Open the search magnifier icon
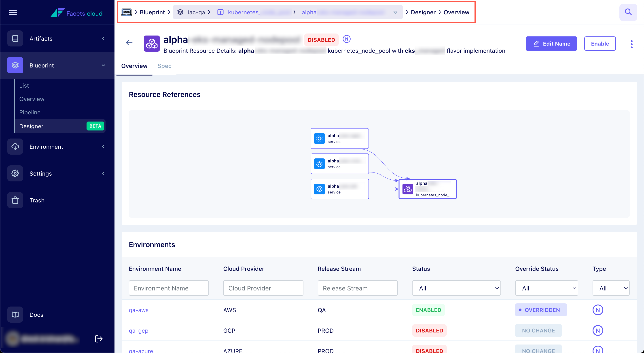Image resolution: width=644 pixels, height=353 pixels. click(x=628, y=12)
